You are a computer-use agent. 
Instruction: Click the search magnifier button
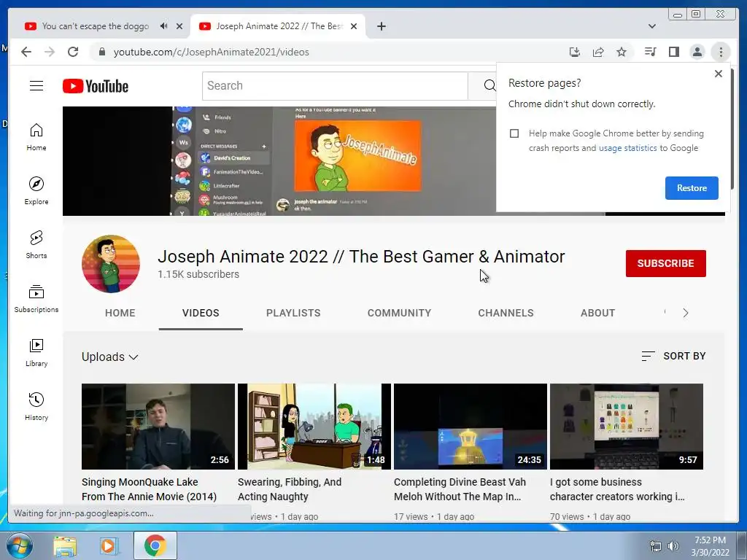point(489,86)
